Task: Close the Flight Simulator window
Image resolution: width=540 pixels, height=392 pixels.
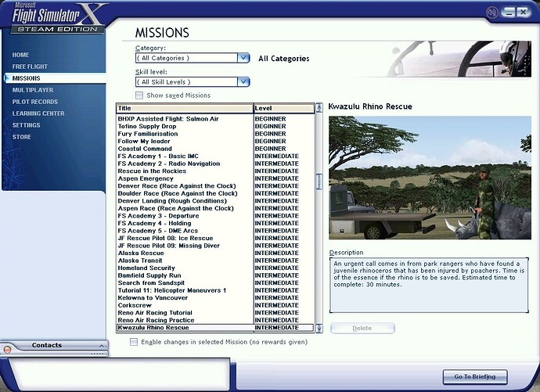Action: (525, 13)
